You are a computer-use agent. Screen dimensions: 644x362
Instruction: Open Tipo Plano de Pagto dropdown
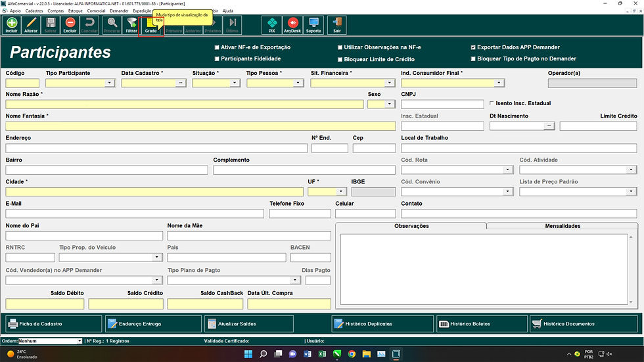[x=295, y=280]
